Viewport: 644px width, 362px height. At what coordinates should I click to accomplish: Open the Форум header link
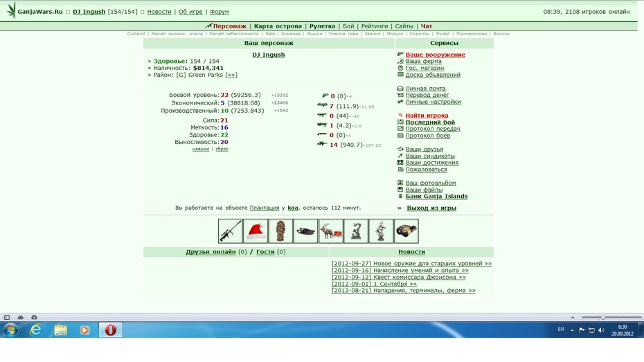[220, 12]
